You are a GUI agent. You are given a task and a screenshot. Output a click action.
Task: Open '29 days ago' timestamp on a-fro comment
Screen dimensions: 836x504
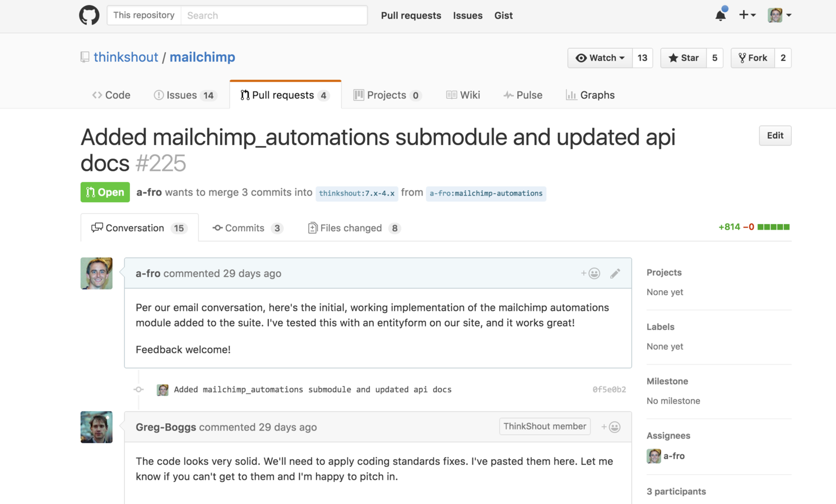click(x=252, y=273)
